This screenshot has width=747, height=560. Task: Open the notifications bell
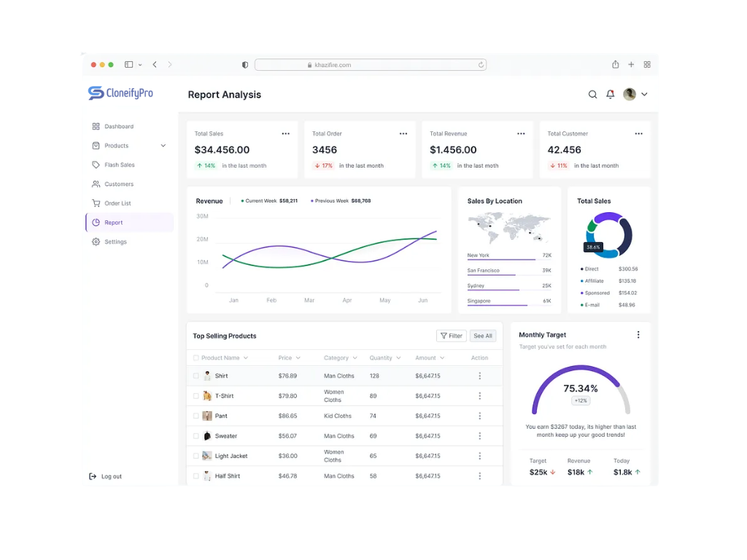[x=611, y=94]
